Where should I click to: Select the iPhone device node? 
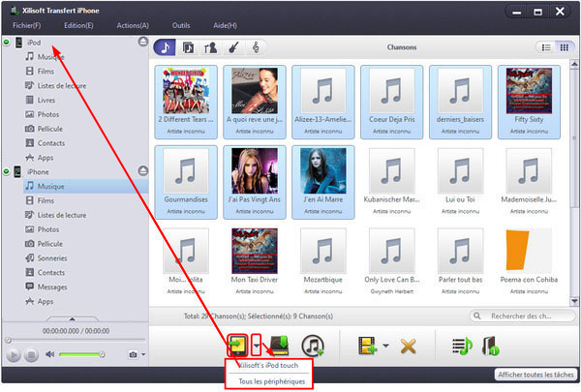point(38,172)
